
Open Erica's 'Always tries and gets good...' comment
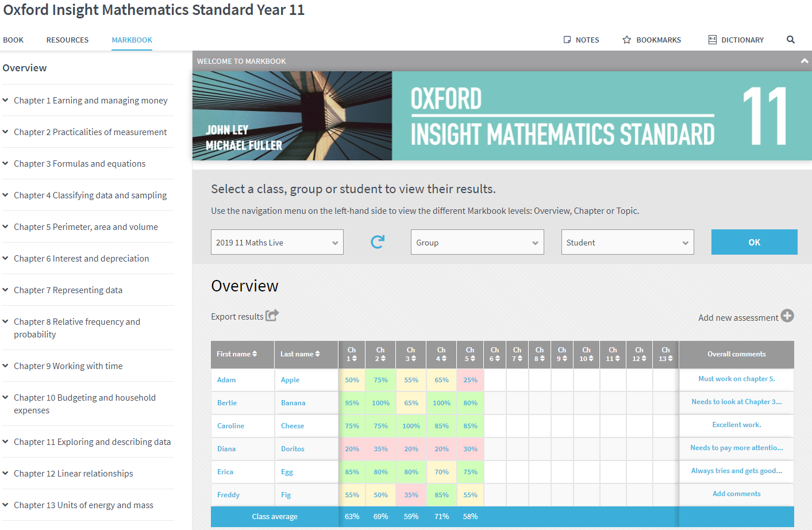(737, 471)
